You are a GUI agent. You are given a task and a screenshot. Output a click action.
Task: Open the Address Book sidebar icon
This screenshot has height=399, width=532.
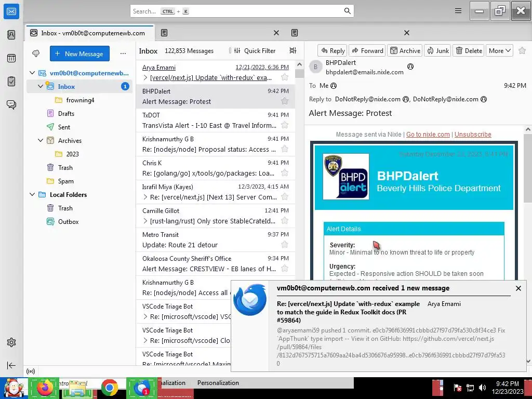click(x=11, y=35)
